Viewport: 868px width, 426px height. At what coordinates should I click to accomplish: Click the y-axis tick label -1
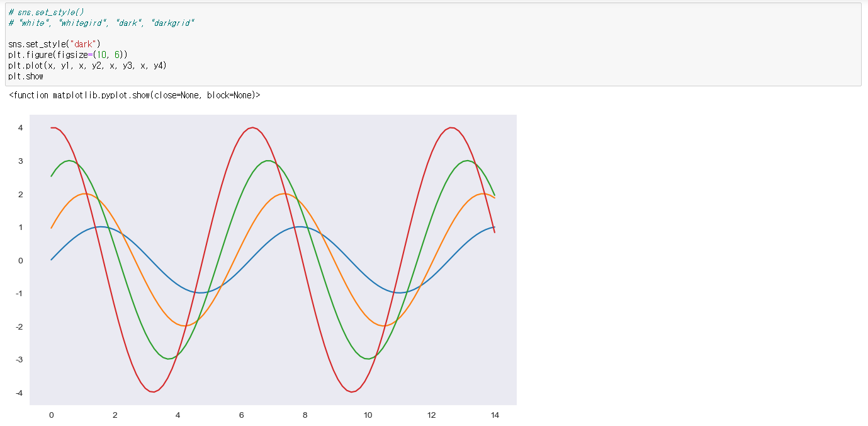20,294
